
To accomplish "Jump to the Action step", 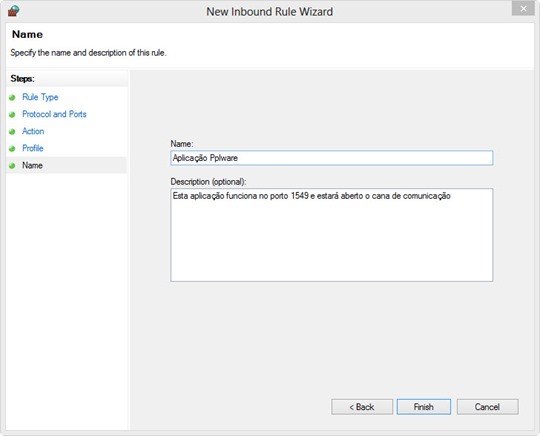I will 33,131.
